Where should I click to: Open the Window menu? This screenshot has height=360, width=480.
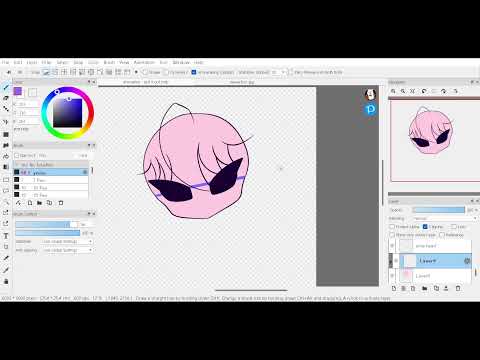[181, 62]
